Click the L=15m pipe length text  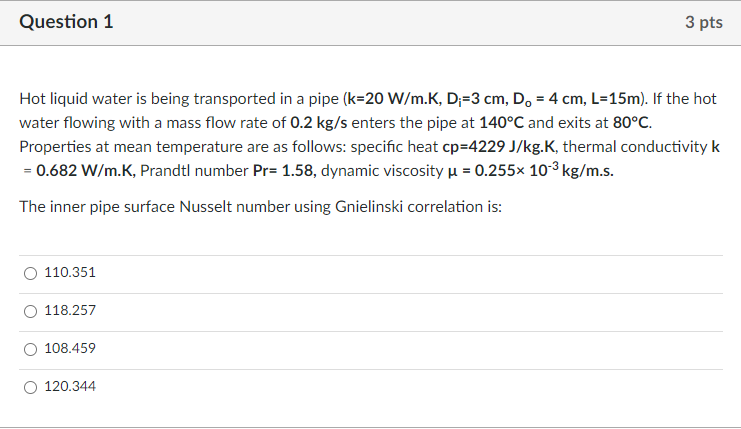(x=616, y=99)
